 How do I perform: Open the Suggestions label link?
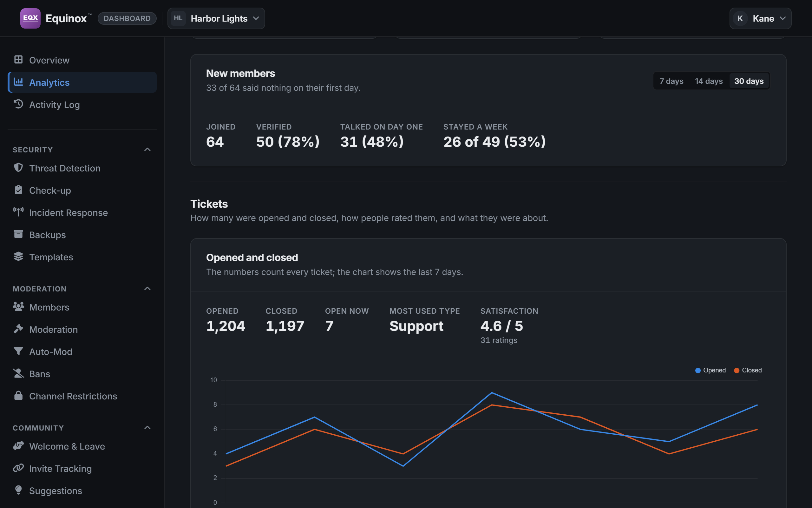click(x=56, y=491)
